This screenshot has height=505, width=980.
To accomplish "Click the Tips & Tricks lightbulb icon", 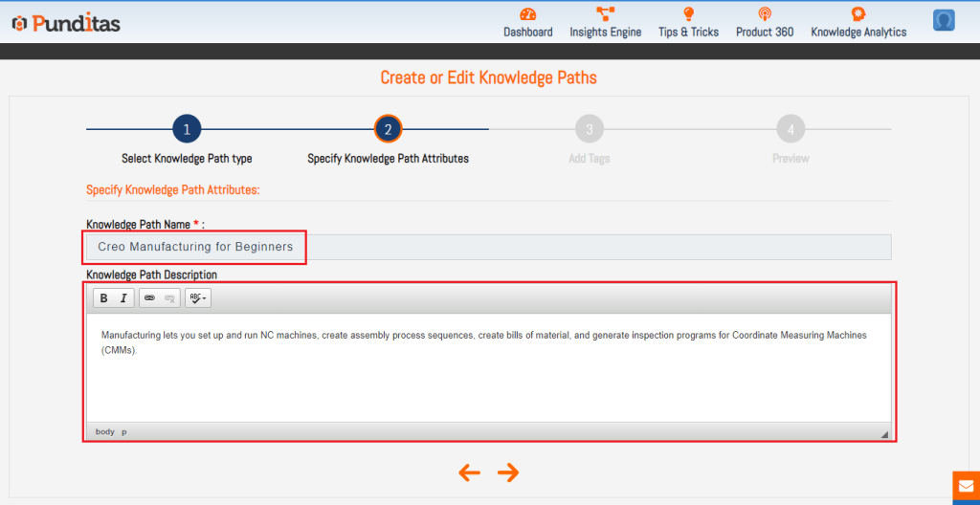I will pyautogui.click(x=688, y=14).
